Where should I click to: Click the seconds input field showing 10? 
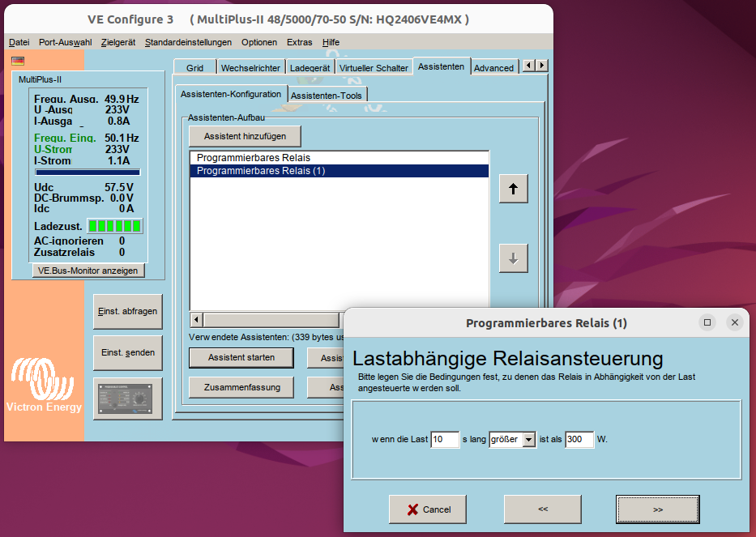(x=445, y=439)
